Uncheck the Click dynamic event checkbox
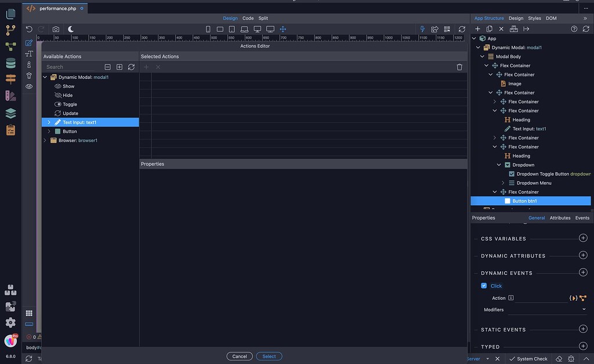 484,286
